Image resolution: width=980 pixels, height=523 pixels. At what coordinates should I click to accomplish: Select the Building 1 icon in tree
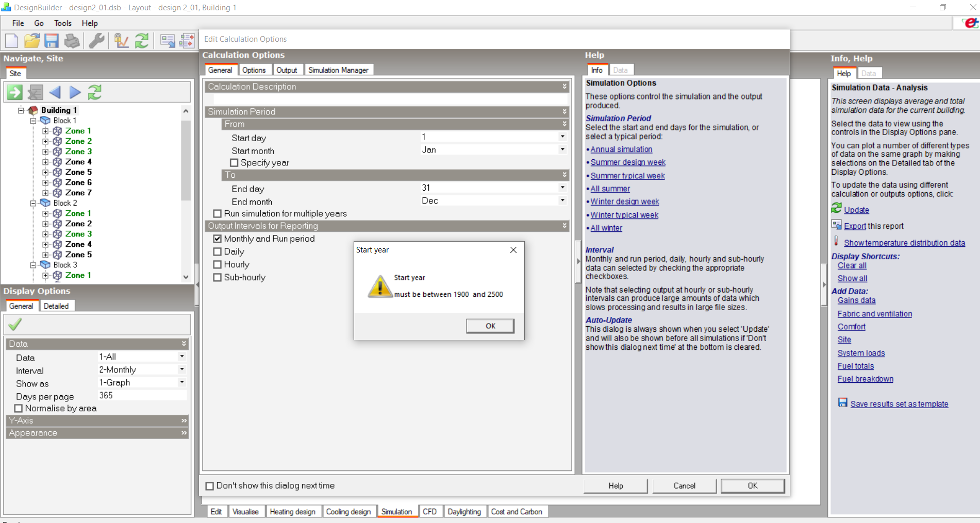(x=34, y=110)
